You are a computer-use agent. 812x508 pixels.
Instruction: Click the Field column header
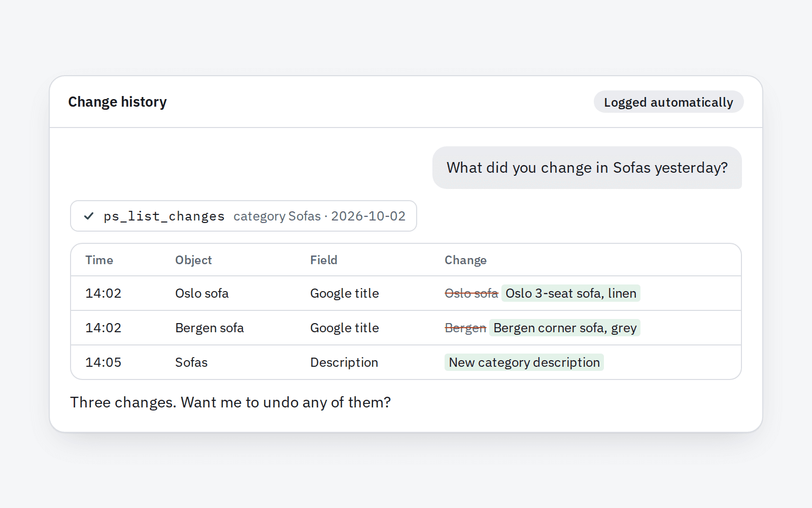(324, 260)
